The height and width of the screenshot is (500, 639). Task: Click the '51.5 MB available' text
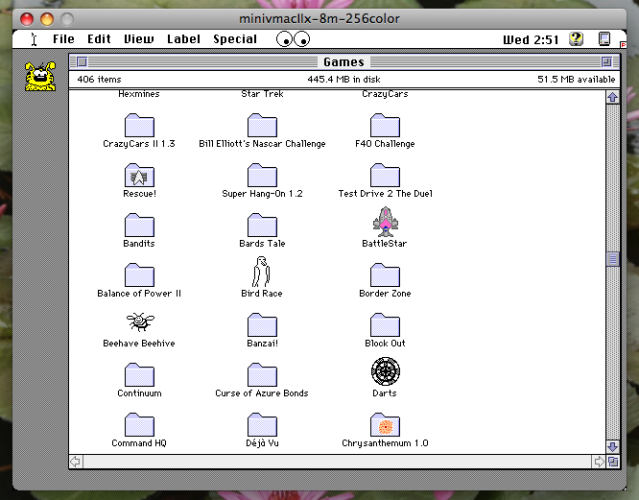point(576,79)
